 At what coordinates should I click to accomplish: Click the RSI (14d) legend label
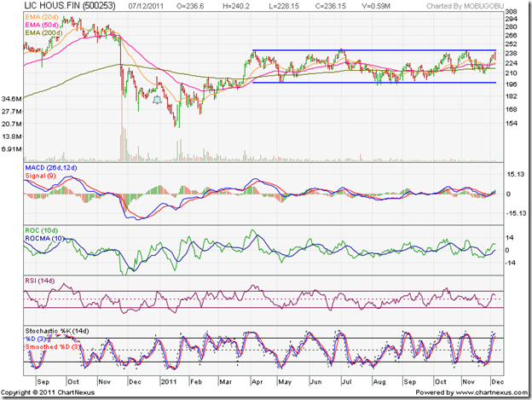(x=40, y=281)
